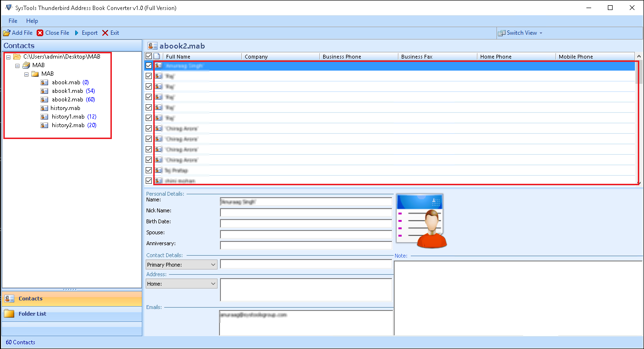Screen dimensions: 644x349
Task: Collapse the C:\Users\admin\Desktop\MAB root node
Action: (8, 57)
